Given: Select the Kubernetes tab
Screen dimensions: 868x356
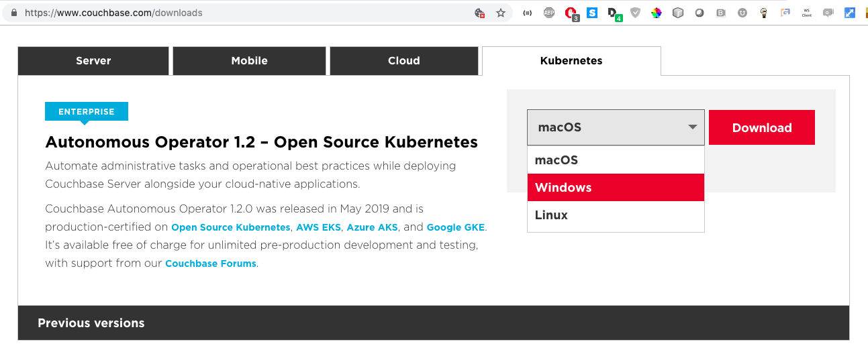Looking at the screenshot, I should tap(571, 60).
